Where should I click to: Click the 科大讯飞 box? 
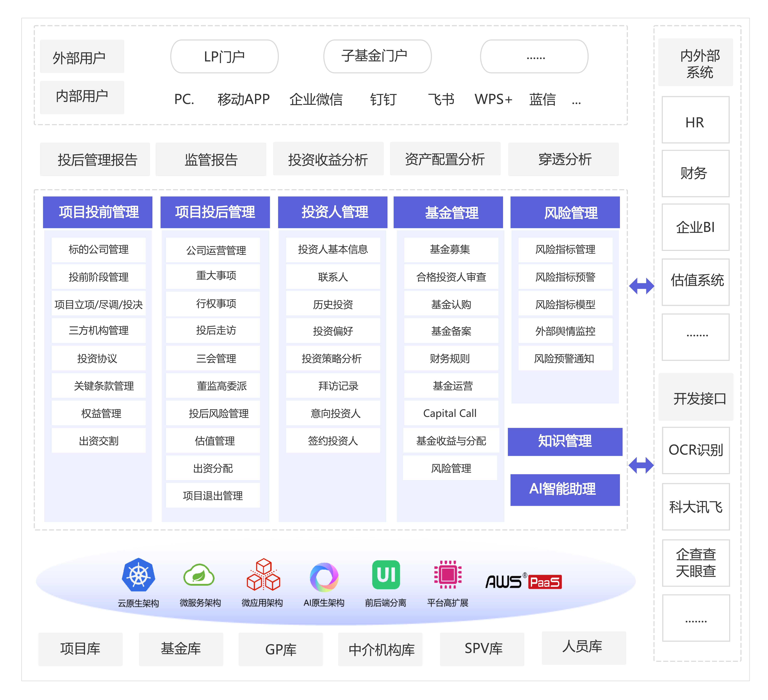(696, 507)
